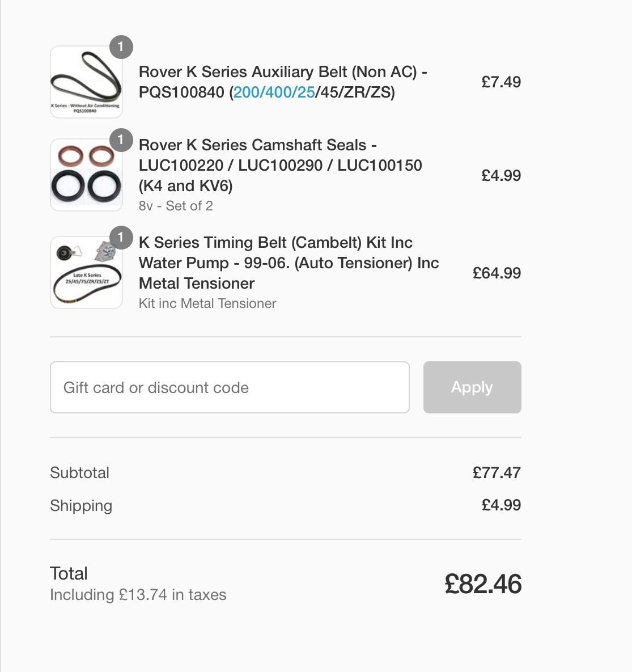Click the Timing Belt Kit product thumbnail
The height and width of the screenshot is (672, 632).
86,273
